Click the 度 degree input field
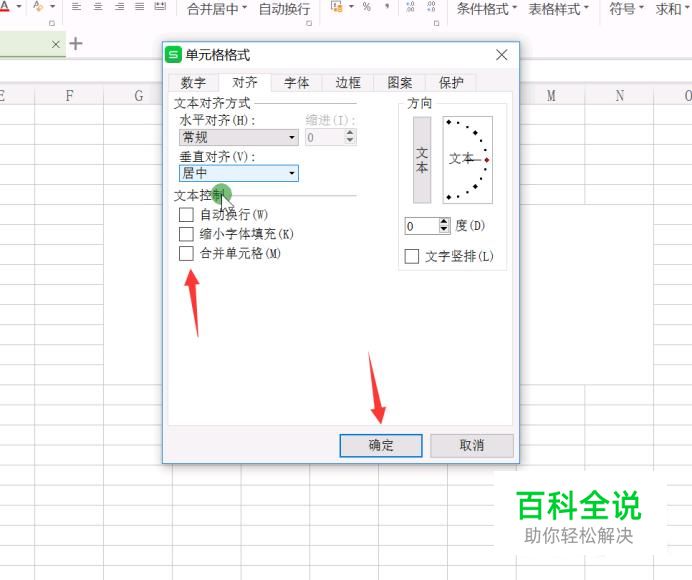 point(422,226)
